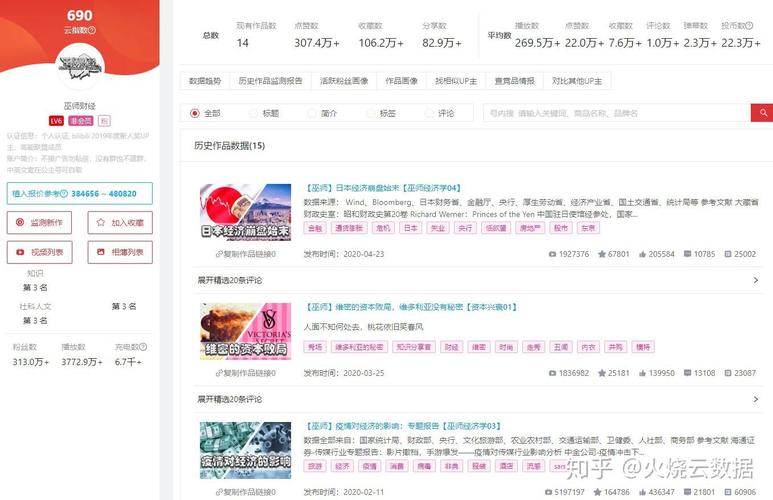Select the 评论 search scope radio

[429, 113]
